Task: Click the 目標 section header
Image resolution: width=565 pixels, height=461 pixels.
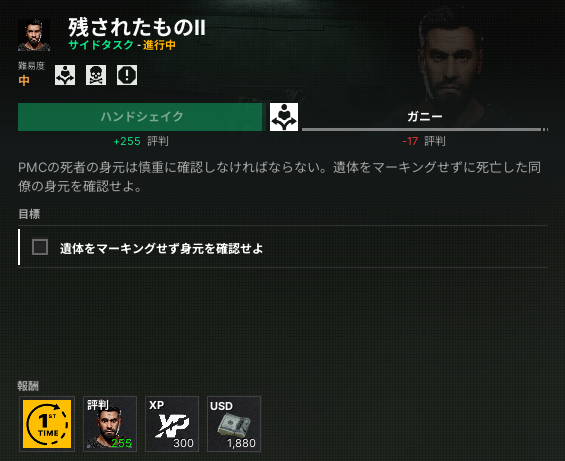Action: coord(29,214)
